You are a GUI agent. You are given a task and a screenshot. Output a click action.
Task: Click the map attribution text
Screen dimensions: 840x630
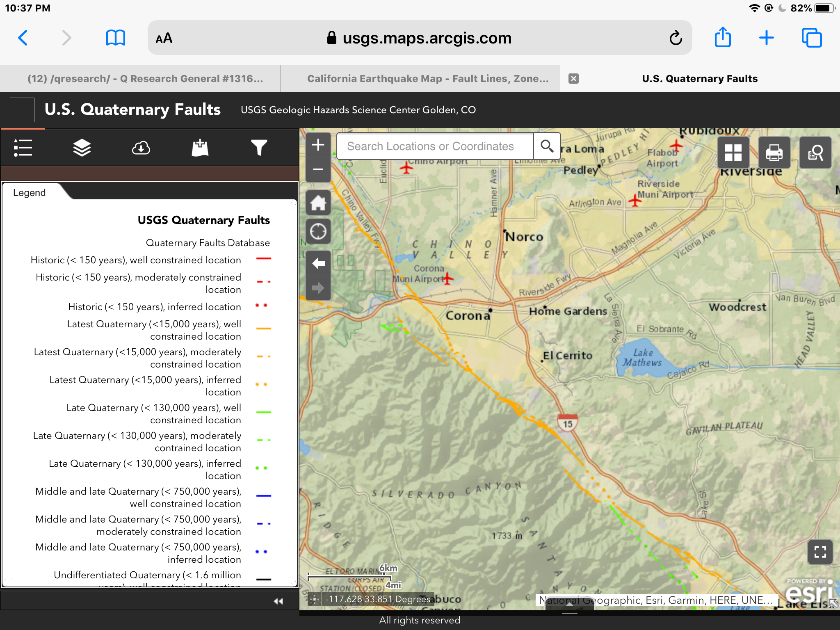click(656, 600)
